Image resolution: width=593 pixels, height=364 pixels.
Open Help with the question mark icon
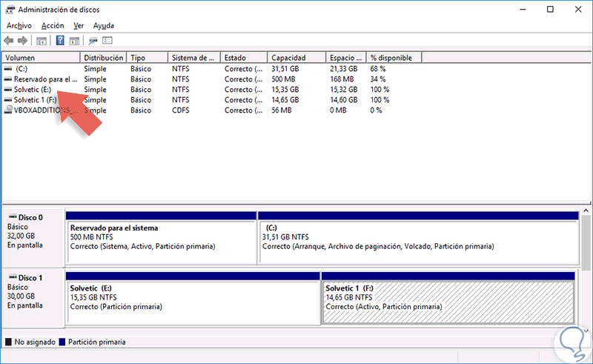pos(60,40)
